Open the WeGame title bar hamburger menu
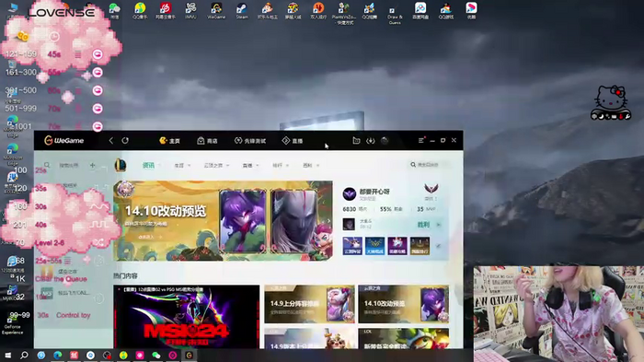Viewport: 644px width, 362px height. click(x=421, y=140)
